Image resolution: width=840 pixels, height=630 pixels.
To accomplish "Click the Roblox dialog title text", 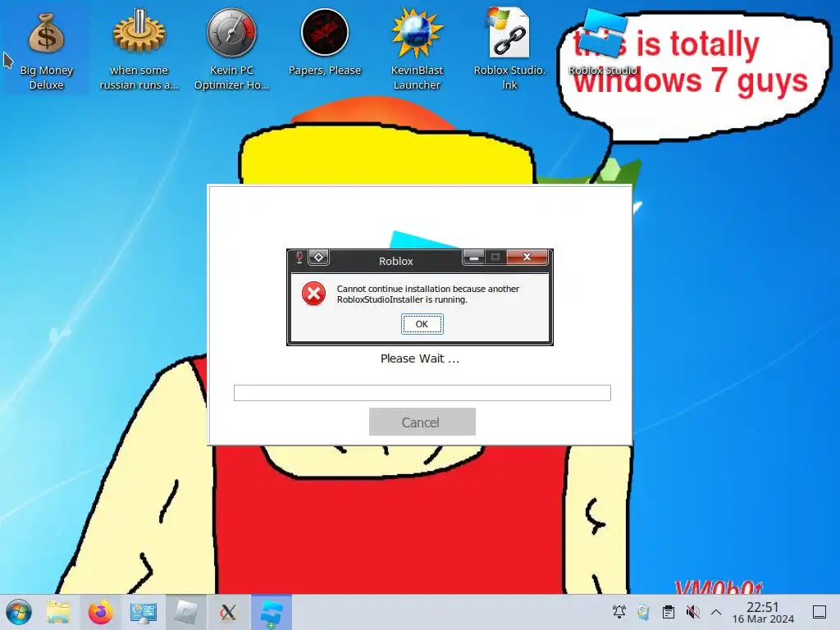I will [x=396, y=261].
